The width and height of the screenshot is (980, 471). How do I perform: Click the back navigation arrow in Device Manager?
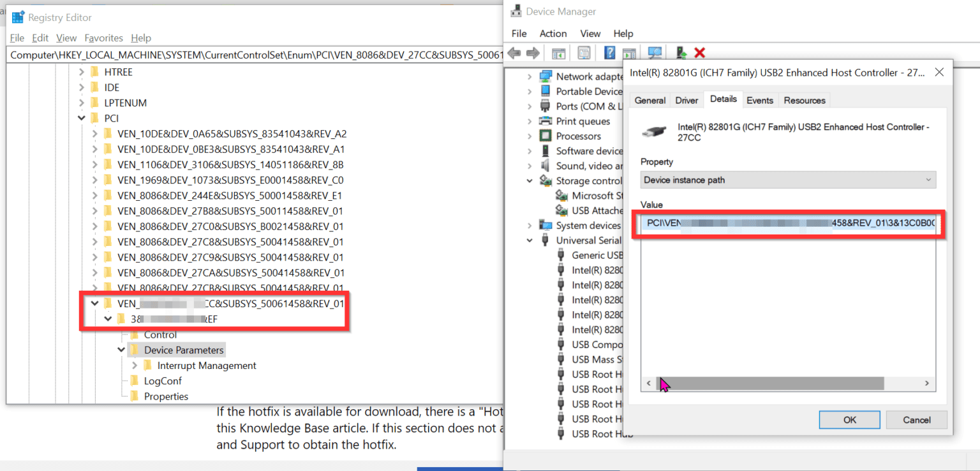coord(514,52)
